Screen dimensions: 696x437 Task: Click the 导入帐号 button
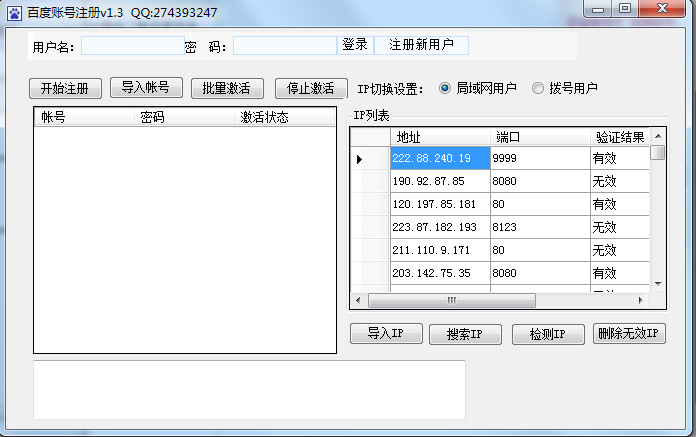click(x=146, y=88)
